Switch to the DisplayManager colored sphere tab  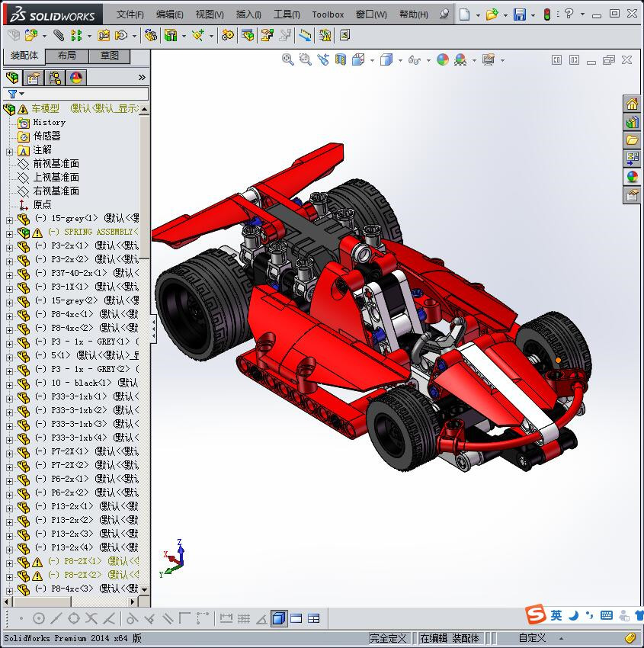pos(76,77)
